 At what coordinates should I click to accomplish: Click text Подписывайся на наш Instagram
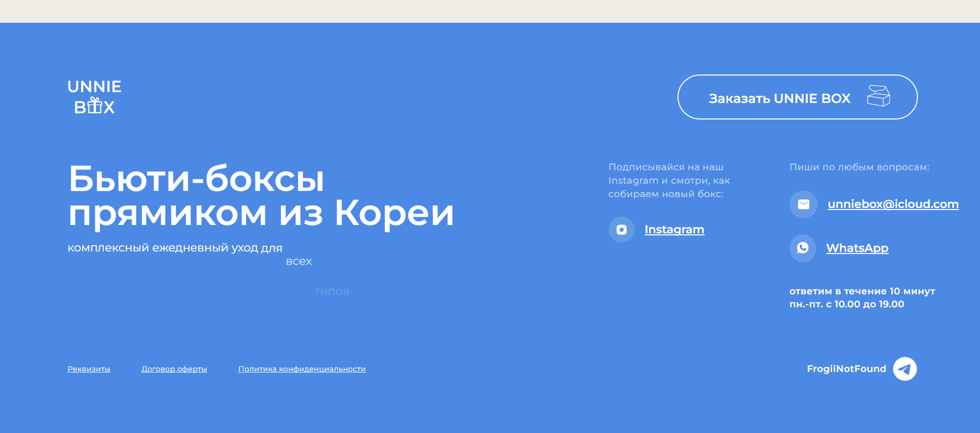(x=666, y=174)
